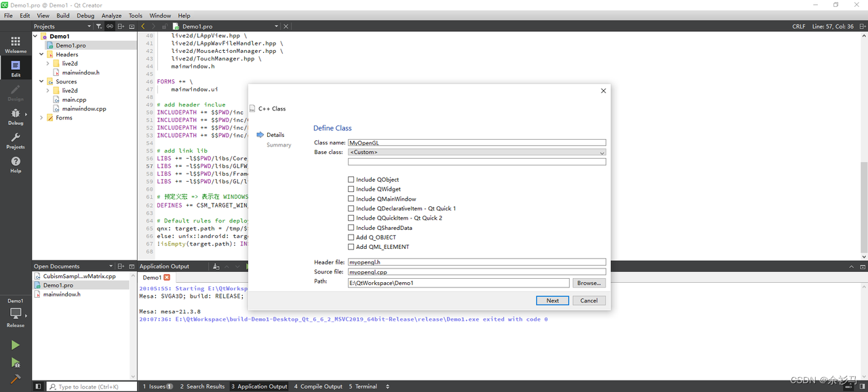Image resolution: width=868 pixels, height=392 pixels.
Task: Open the File menu
Action: [x=8, y=16]
